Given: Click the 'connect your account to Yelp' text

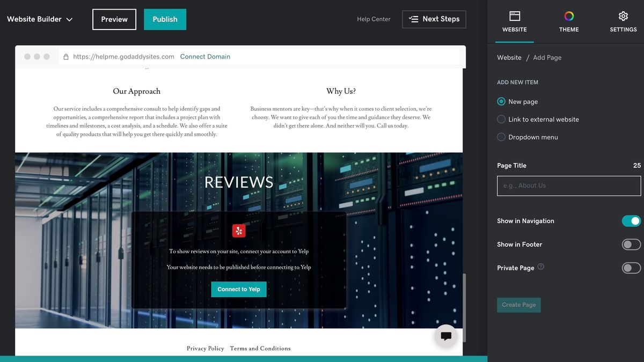Looking at the screenshot, I should 239,251.
